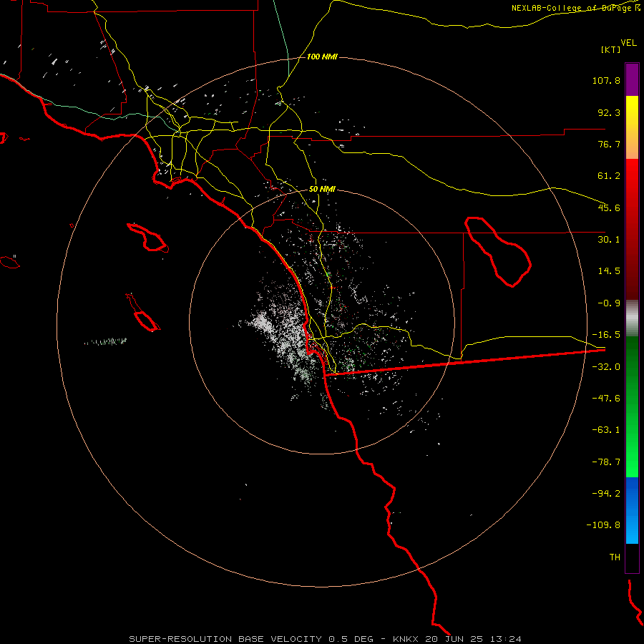The image size is (644, 644).
Task: Click the 107.8 velocity scale value
Action: 606,80
